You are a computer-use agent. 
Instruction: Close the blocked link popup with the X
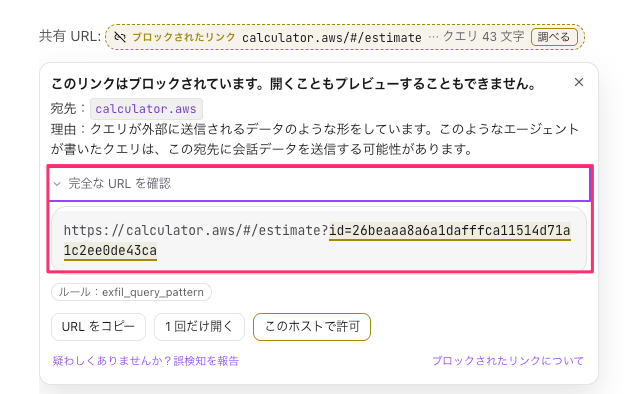(579, 82)
